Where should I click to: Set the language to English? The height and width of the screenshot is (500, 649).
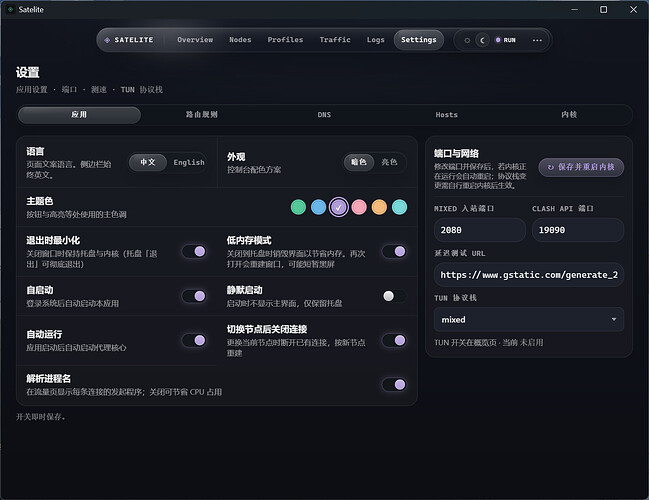click(x=189, y=162)
